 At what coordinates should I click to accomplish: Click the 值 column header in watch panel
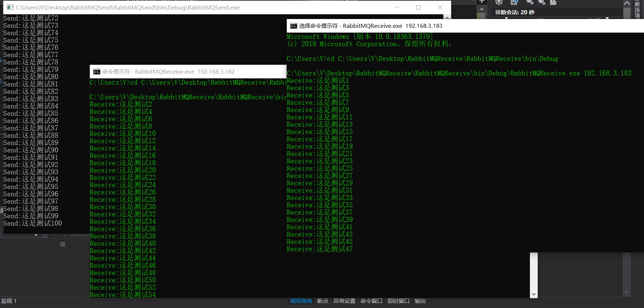[x=63, y=244]
